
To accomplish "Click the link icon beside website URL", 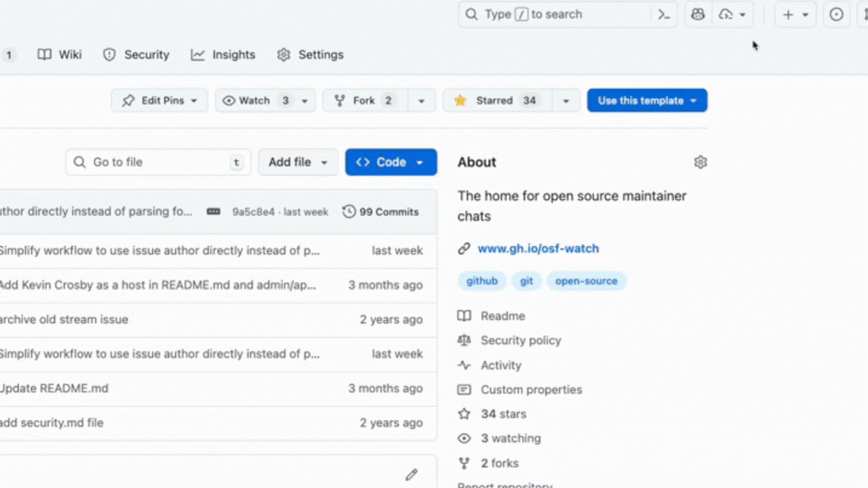I will 464,248.
